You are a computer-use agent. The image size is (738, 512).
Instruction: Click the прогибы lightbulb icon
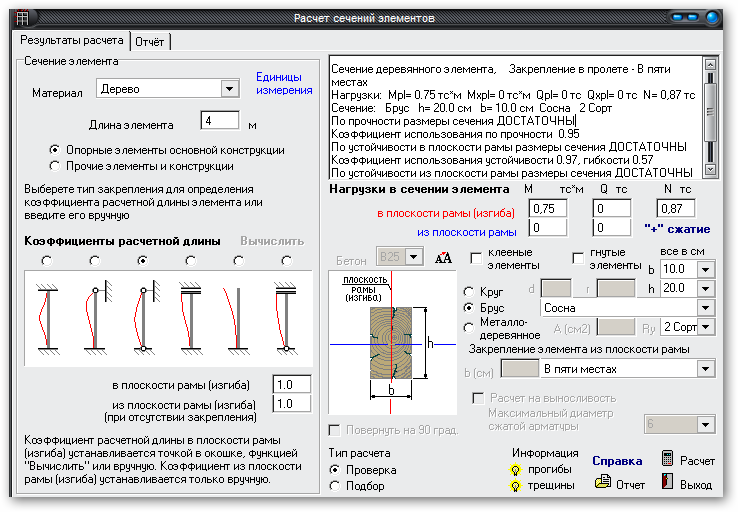(x=516, y=468)
